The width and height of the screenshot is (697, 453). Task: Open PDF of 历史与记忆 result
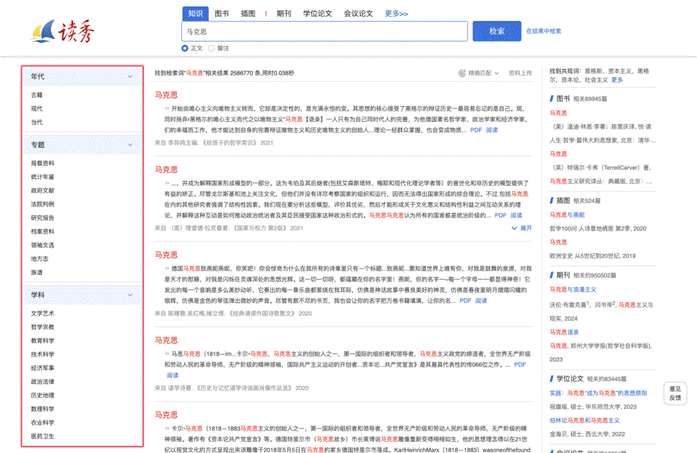tap(520, 365)
